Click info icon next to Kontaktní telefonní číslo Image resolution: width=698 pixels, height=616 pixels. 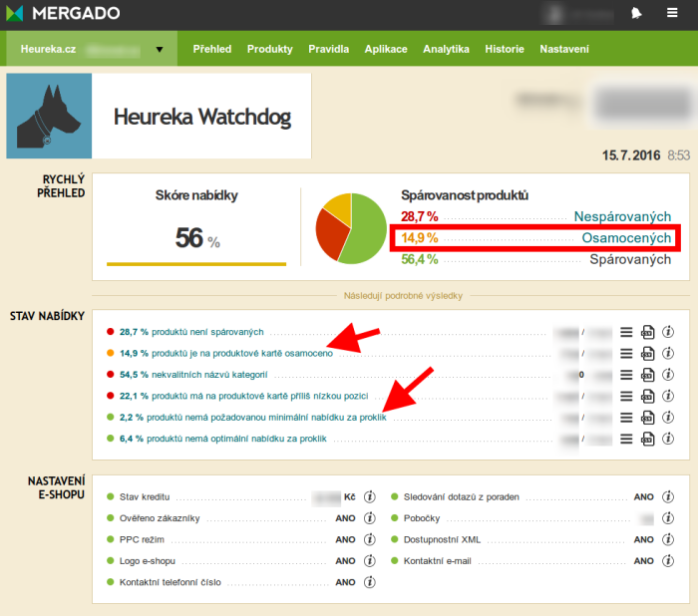[x=370, y=582]
